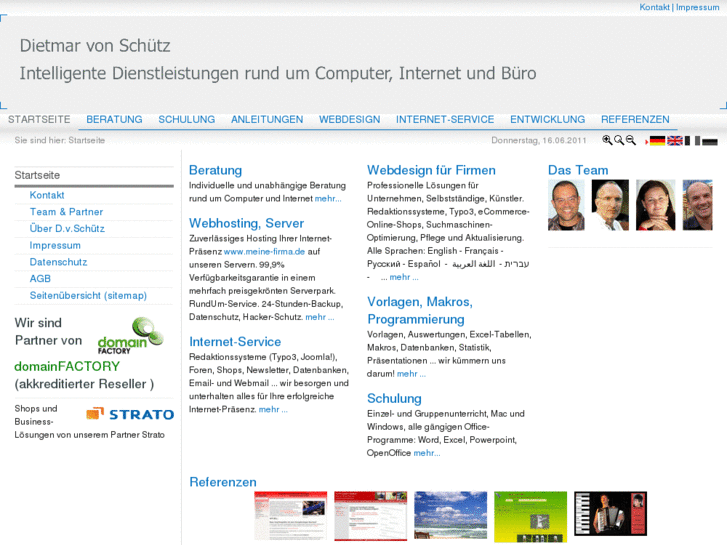The height and width of the screenshot is (545, 727).
Task: Click the www.meine-firma.de link
Action: pyautogui.click(x=264, y=252)
